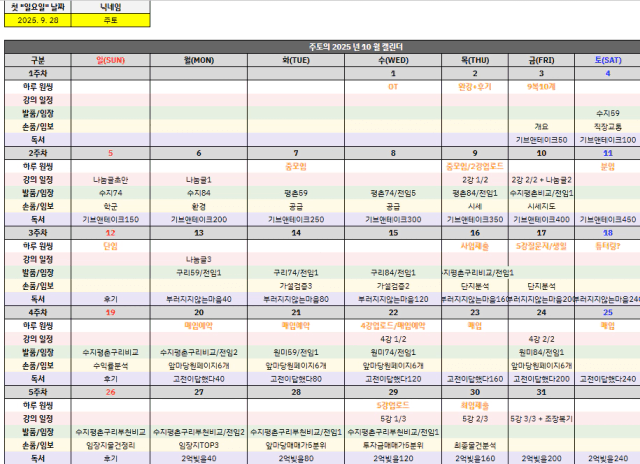Select the 4강업로드/매임예약 cell

click(393, 325)
